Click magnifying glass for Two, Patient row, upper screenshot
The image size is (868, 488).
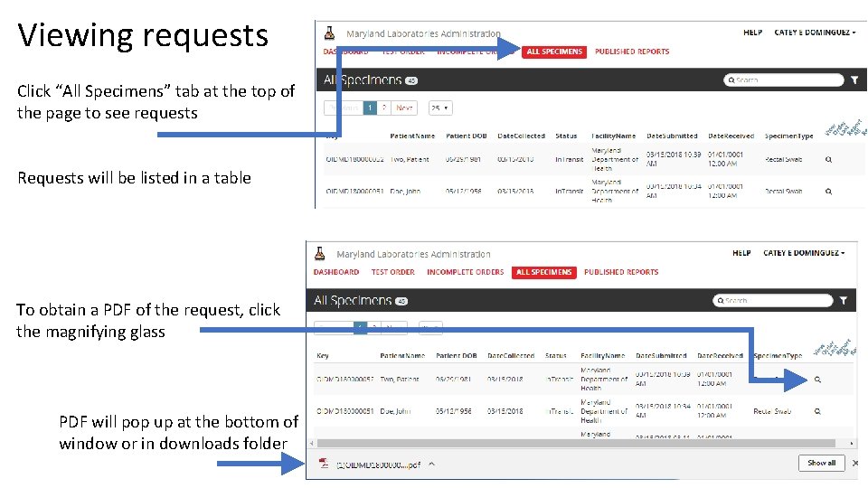coord(829,159)
